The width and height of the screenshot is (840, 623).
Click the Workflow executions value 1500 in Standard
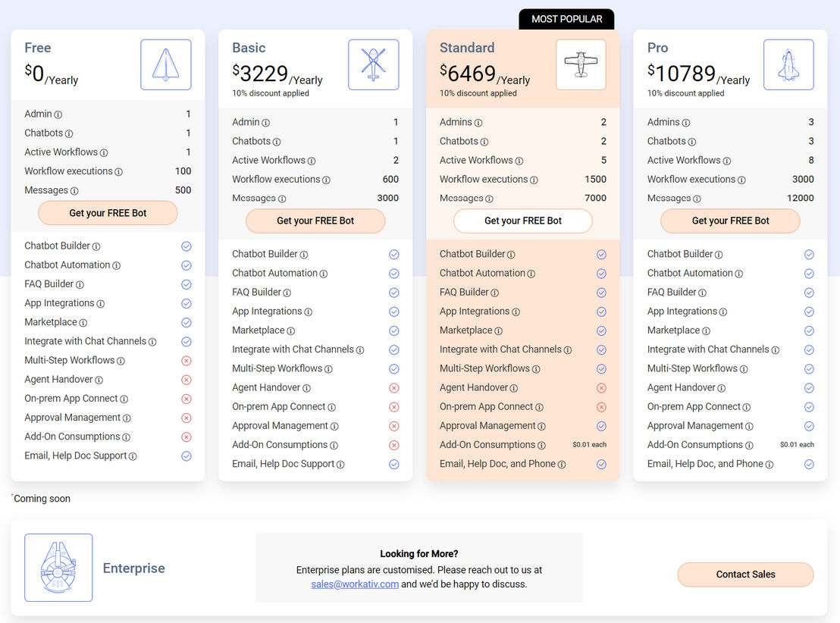pos(596,180)
